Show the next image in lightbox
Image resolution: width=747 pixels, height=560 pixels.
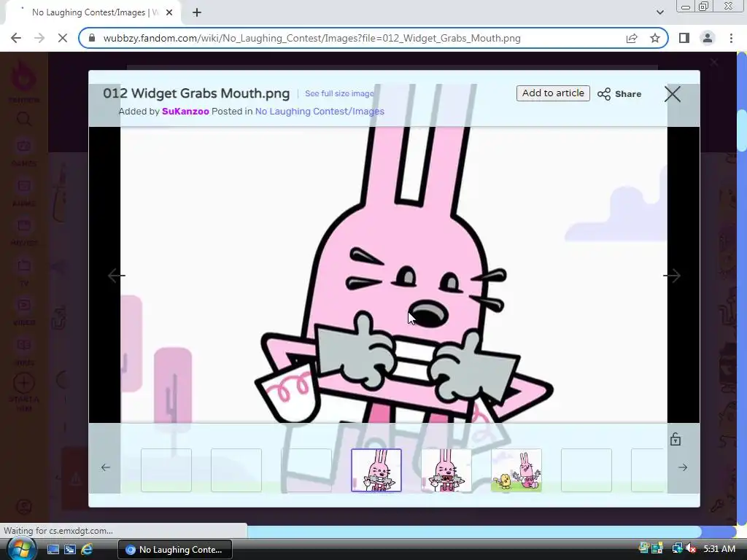[x=672, y=275]
